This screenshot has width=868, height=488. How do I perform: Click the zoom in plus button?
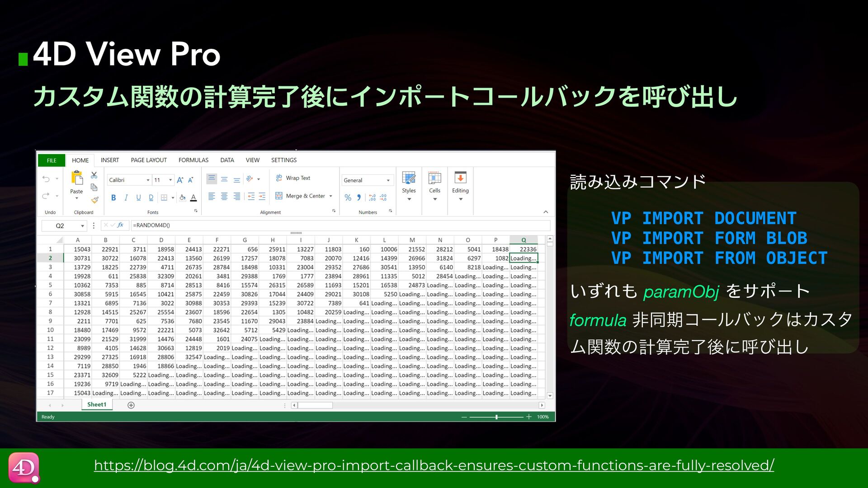click(528, 417)
